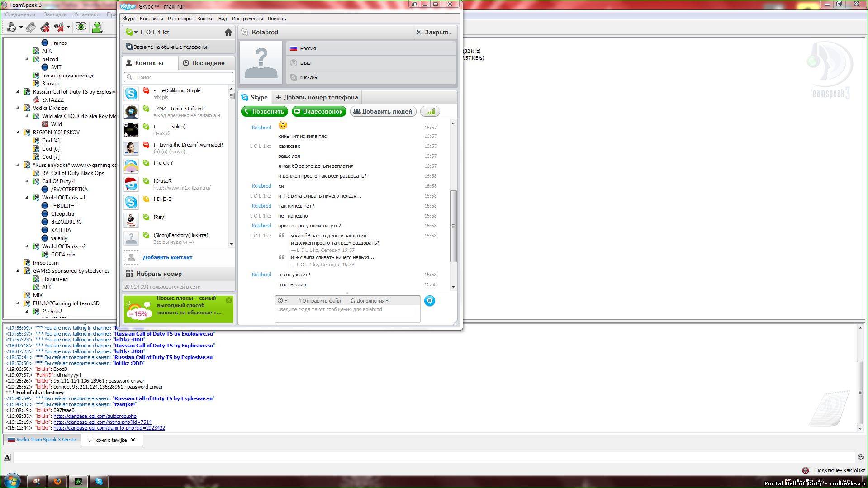This screenshot has height=488, width=868.
Task: Open Firefox from the taskbar
Action: [x=57, y=481]
